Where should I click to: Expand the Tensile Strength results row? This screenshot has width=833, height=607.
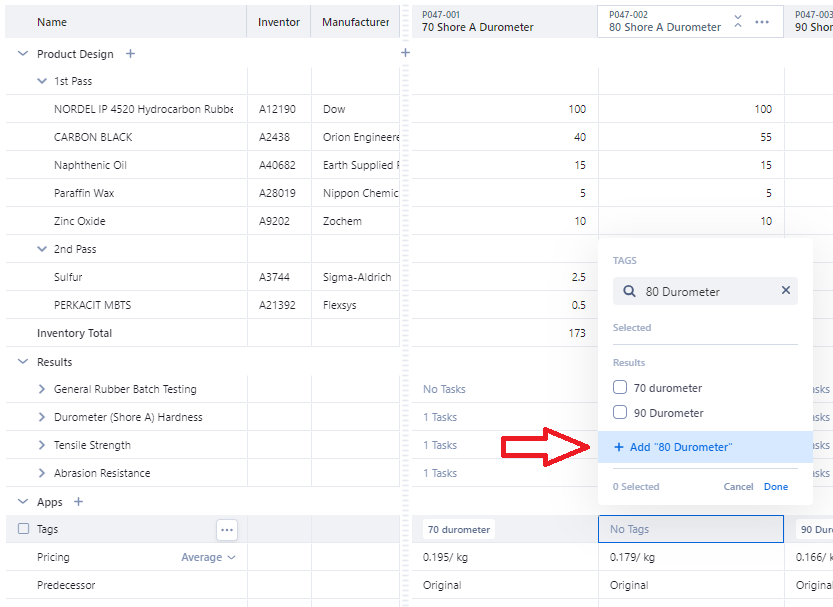[x=42, y=445]
